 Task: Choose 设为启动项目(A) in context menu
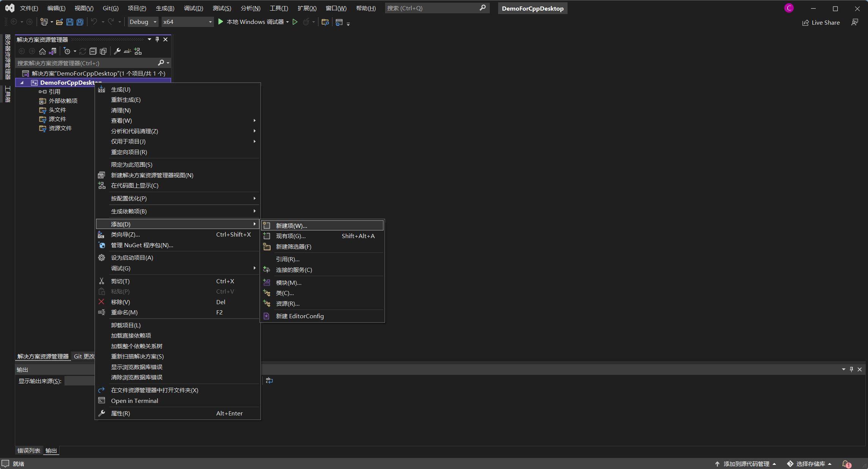178,258
